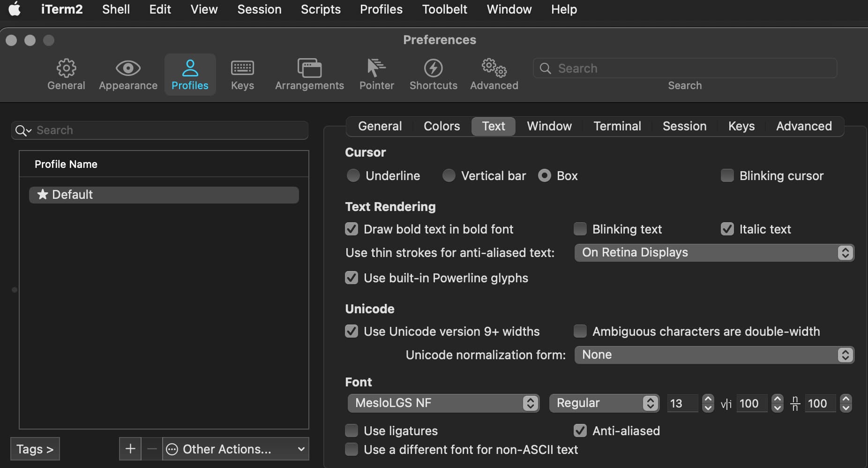Click the vertical line spacing icon

click(x=795, y=403)
